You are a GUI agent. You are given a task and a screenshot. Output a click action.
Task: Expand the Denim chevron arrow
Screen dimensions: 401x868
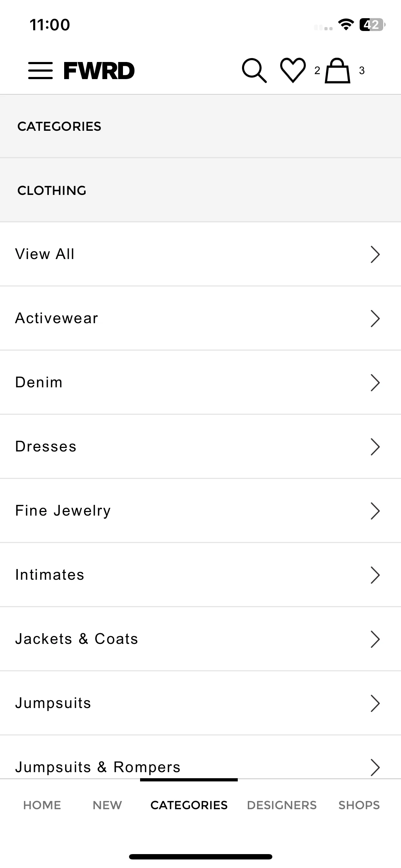coord(375,383)
